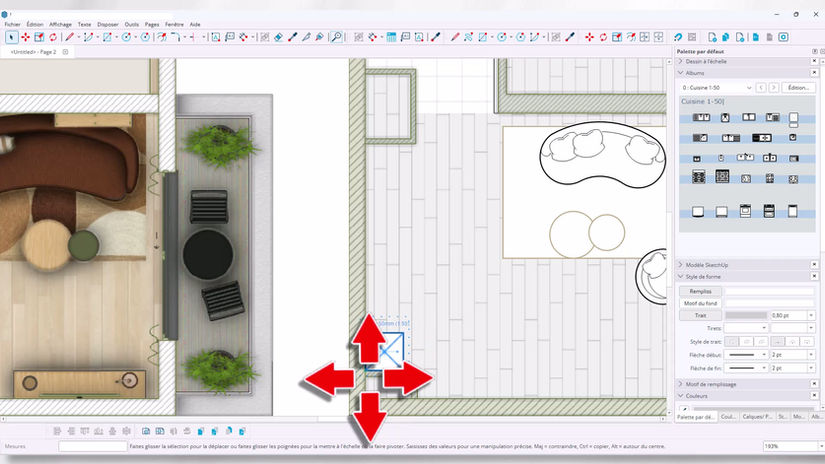
Task: Open the Flèche début arrow style dropdown
Action: coord(746,355)
